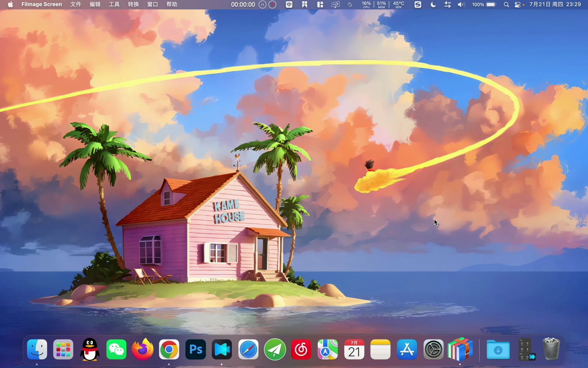Open Filmage Screen in the Dock
Image resolution: width=588 pixels, height=368 pixels.
point(222,349)
